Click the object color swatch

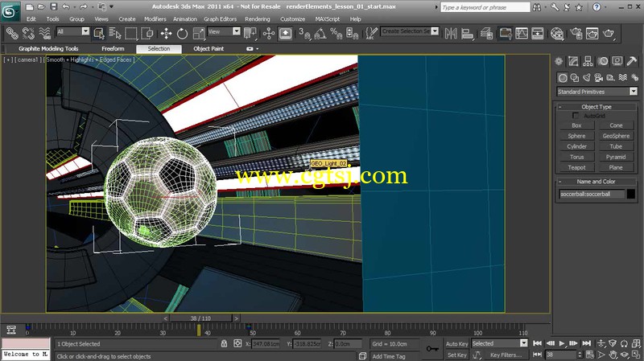click(x=631, y=194)
